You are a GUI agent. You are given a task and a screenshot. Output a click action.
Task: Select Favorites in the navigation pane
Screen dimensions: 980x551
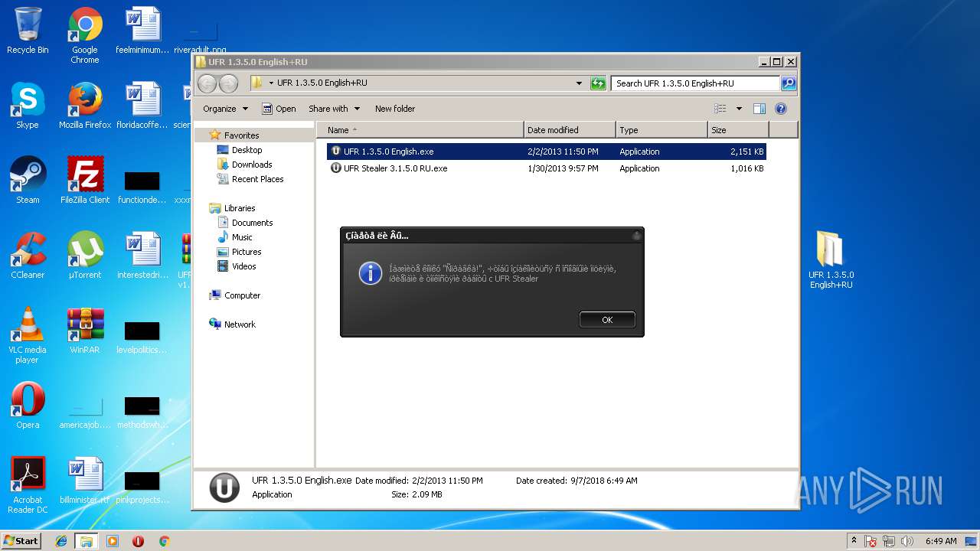pyautogui.click(x=241, y=135)
